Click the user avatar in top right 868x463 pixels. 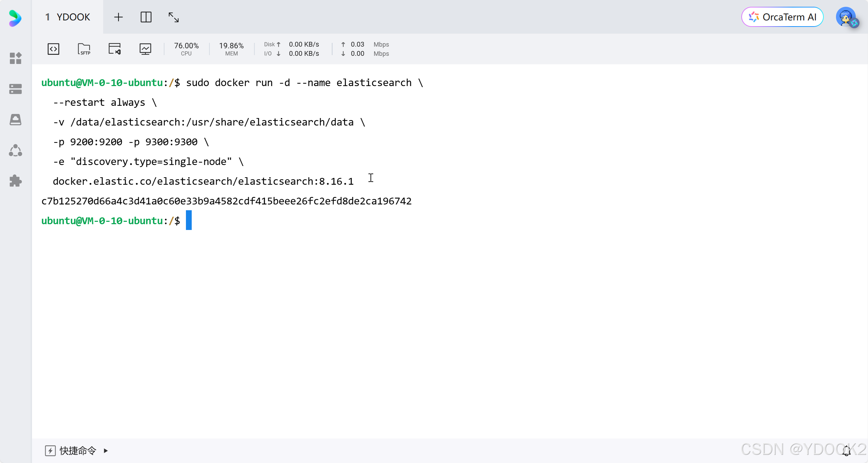(848, 18)
